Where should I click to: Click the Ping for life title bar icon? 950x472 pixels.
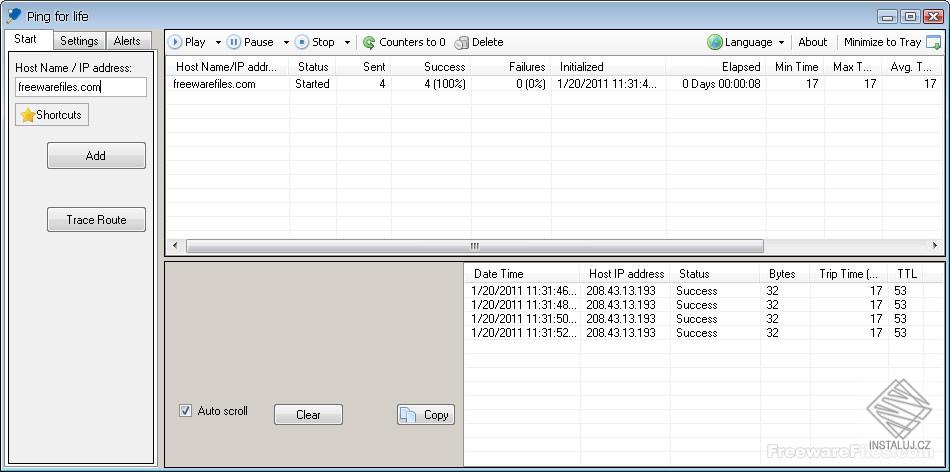(x=13, y=15)
